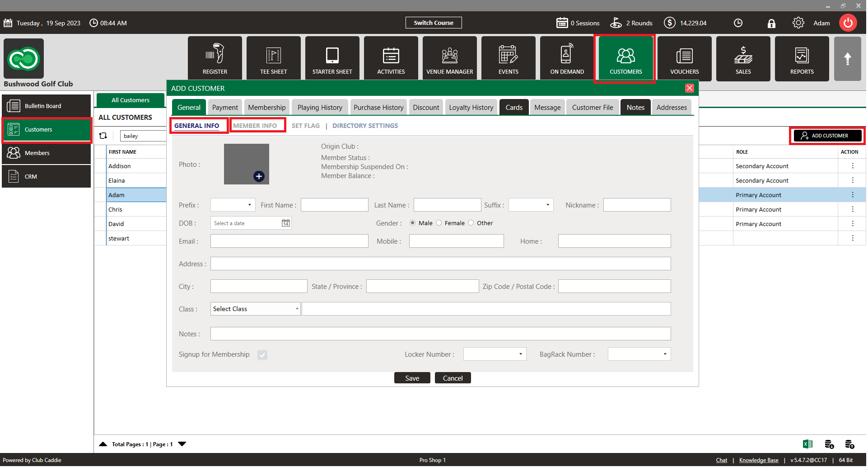Toggle the Signup for Membership checkbox

pos(262,355)
